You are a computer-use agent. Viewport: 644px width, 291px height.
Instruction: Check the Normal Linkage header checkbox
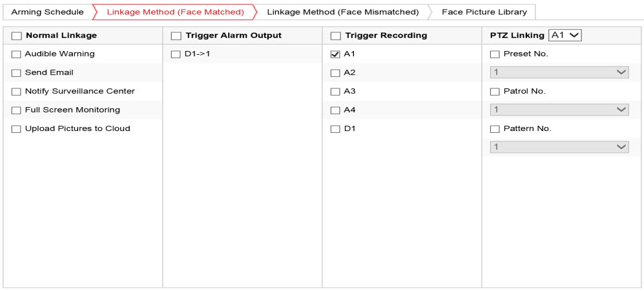(17, 36)
